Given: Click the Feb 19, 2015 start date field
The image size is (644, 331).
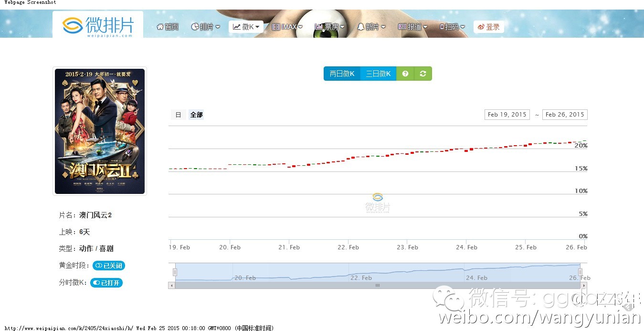Looking at the screenshot, I should 507,115.
